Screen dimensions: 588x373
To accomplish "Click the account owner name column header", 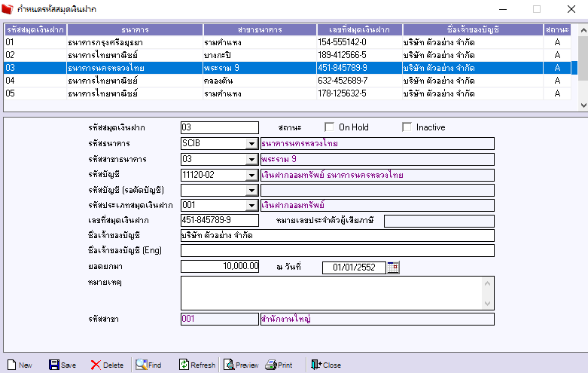I will pyautogui.click(x=473, y=29).
